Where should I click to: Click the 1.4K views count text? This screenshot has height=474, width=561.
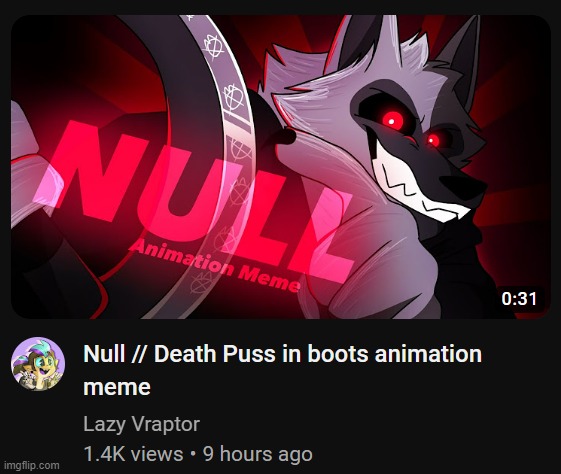133,454
